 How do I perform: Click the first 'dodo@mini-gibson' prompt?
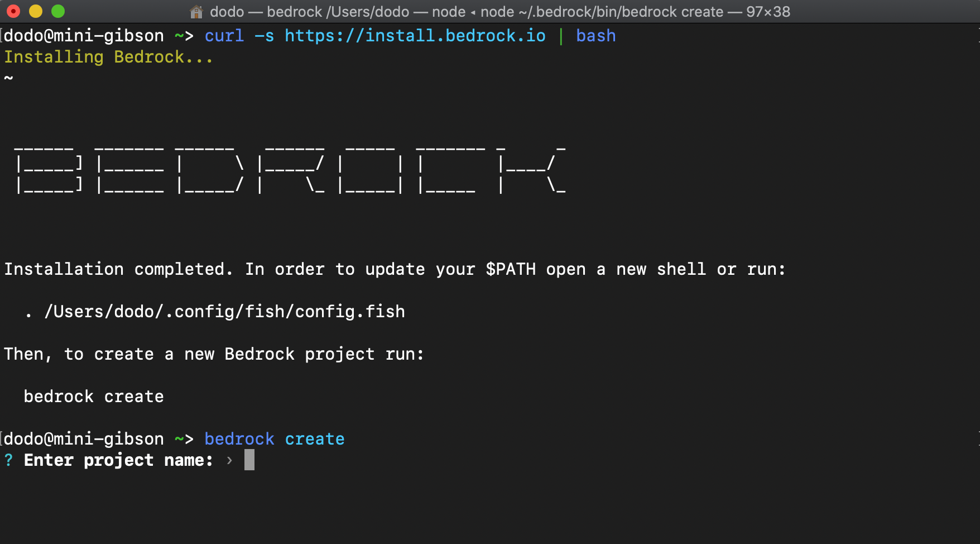coord(84,36)
